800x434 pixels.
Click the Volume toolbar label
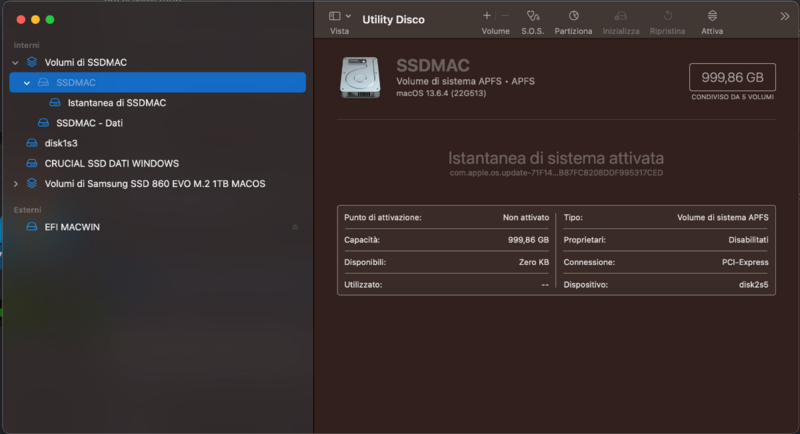coord(495,31)
